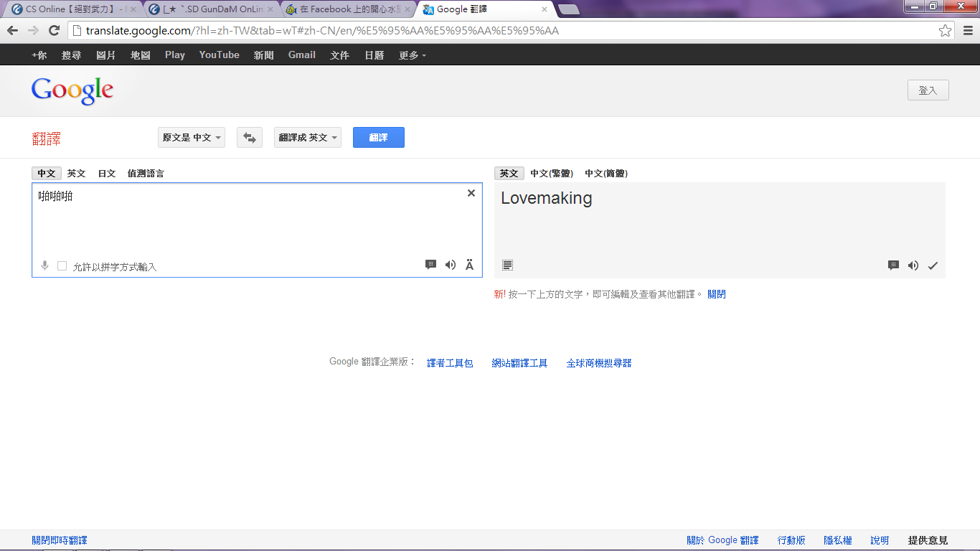Open YouTube in the Google bar
Viewport: 980px width, 551px height.
click(x=220, y=55)
